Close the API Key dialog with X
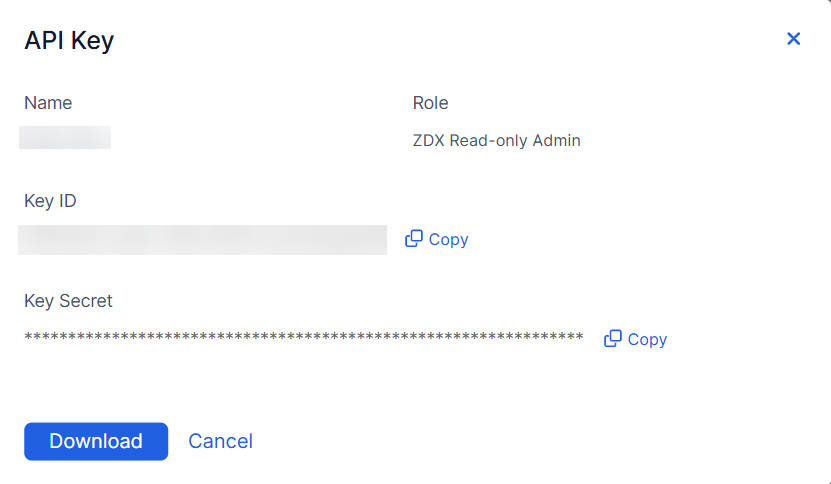The image size is (831, 484). point(794,39)
